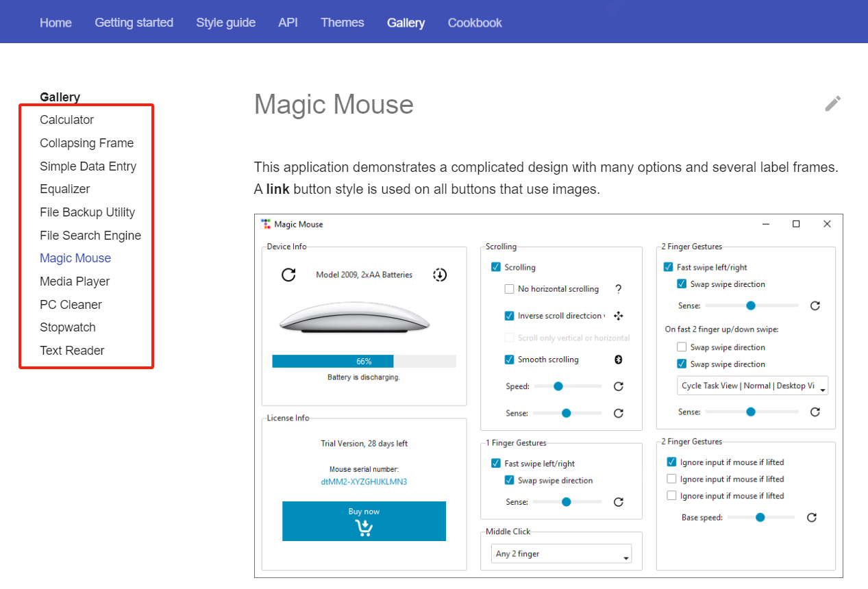The image size is (868, 589).
Task: Click the mouse serial number link dtMM2-XYZGHIJKLMN3
Action: point(364,481)
